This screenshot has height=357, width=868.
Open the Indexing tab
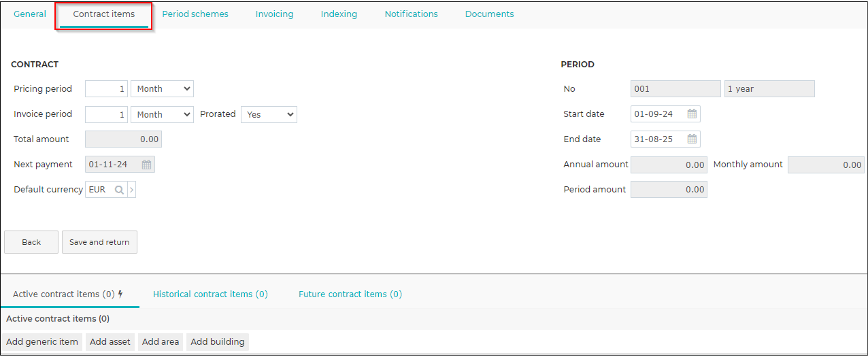point(339,14)
